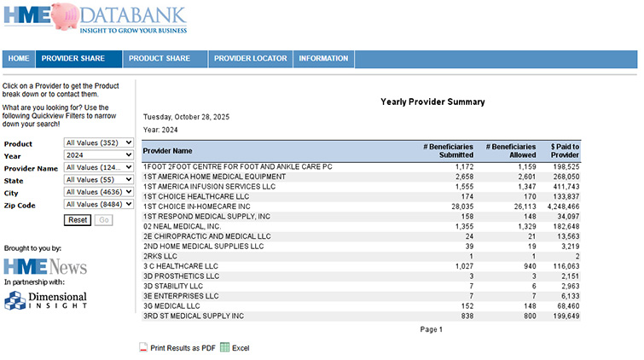The width and height of the screenshot is (644, 360).
Task: Click the Tuesday, October 28, 2025 date
Action: point(187,117)
